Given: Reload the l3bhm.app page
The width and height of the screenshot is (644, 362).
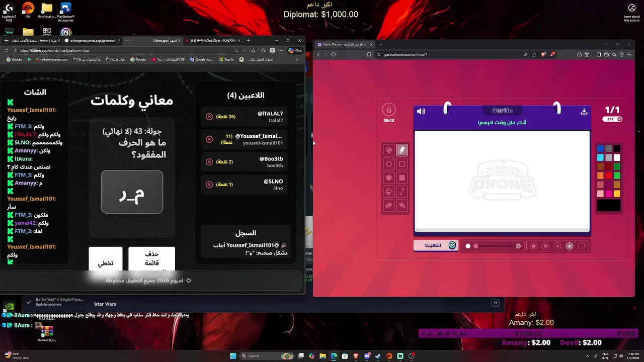Looking at the screenshot, I should click(6, 50).
